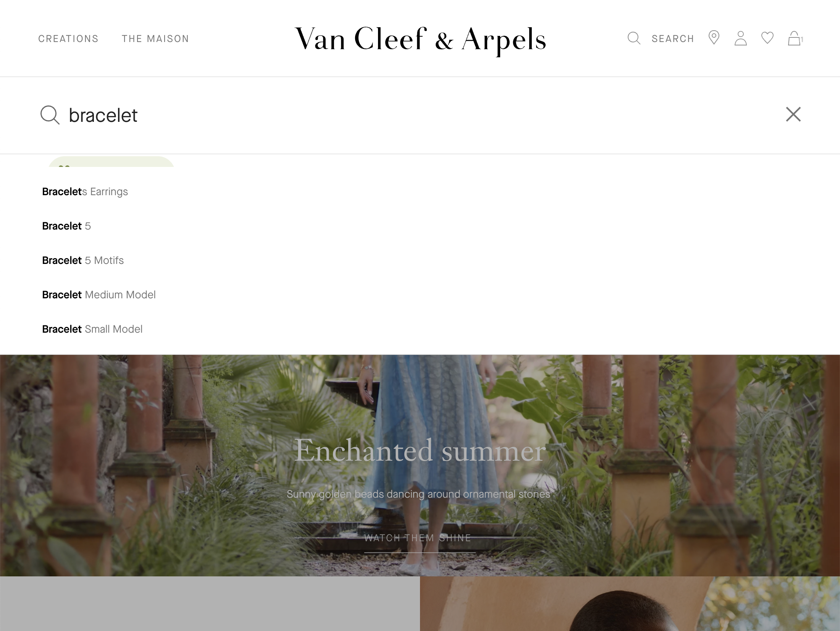Viewport: 840px width, 631px height.
Task: Click the SEARCH label in the header
Action: pos(673,39)
